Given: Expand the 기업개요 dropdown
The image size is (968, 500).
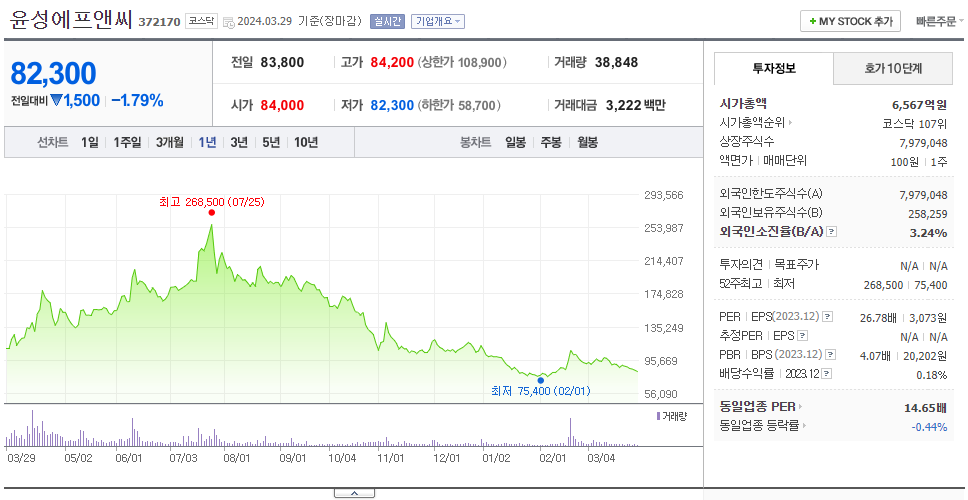Looking at the screenshot, I should click(438, 22).
